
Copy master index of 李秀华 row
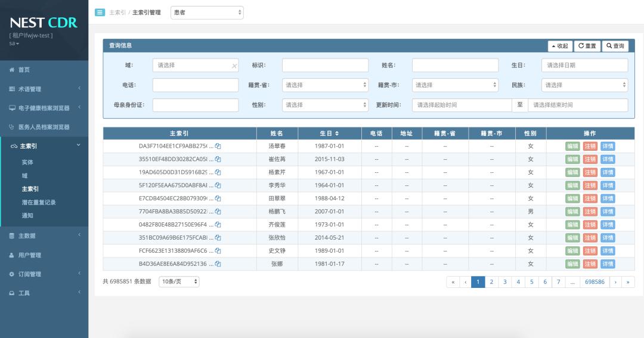(218, 185)
